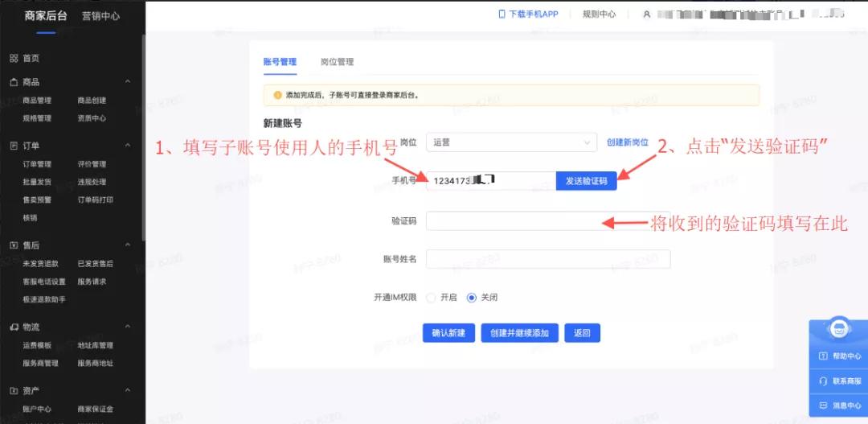This screenshot has width=868, height=424.
Task: Click the 帮助中心 help icon
Action: [823, 356]
